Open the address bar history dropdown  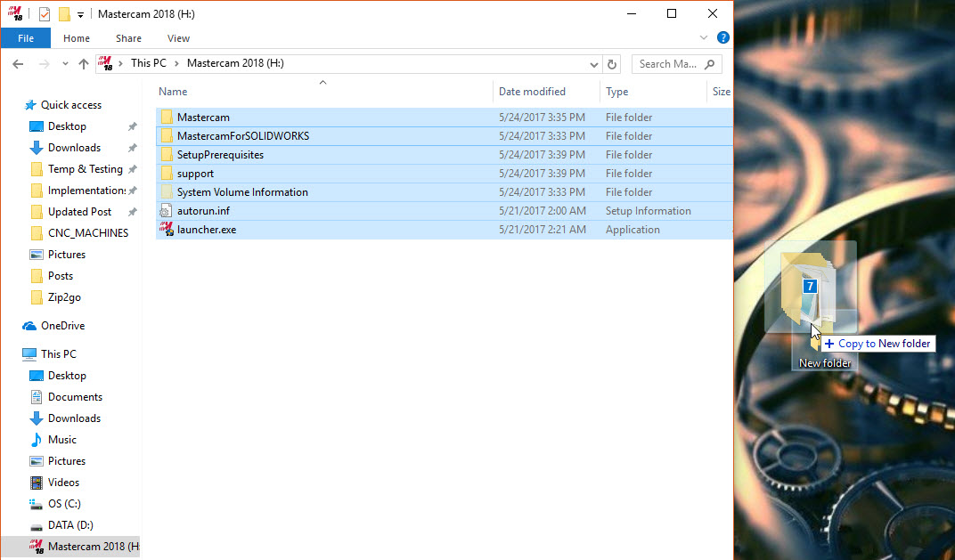pos(594,64)
